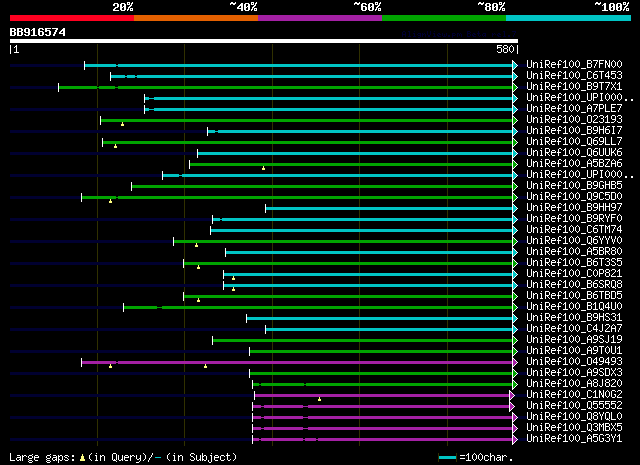Select the UniRef100_B9HS31 label
This screenshot has width=640, height=465.
574,318
